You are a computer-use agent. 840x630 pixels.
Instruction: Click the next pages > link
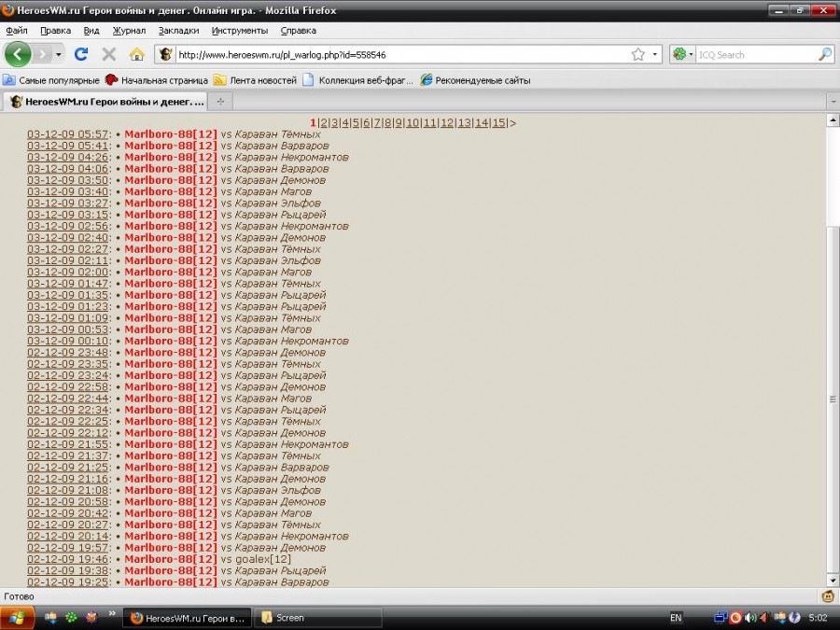(x=512, y=122)
